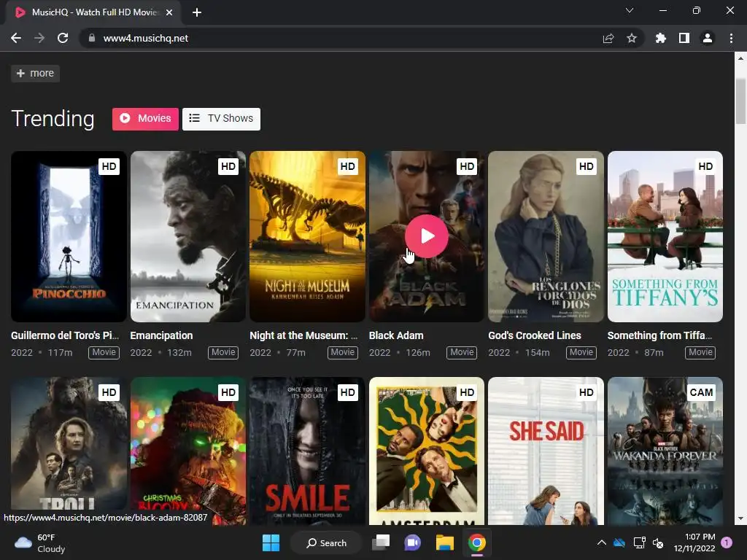Click the muted volume tray icon

click(659, 542)
